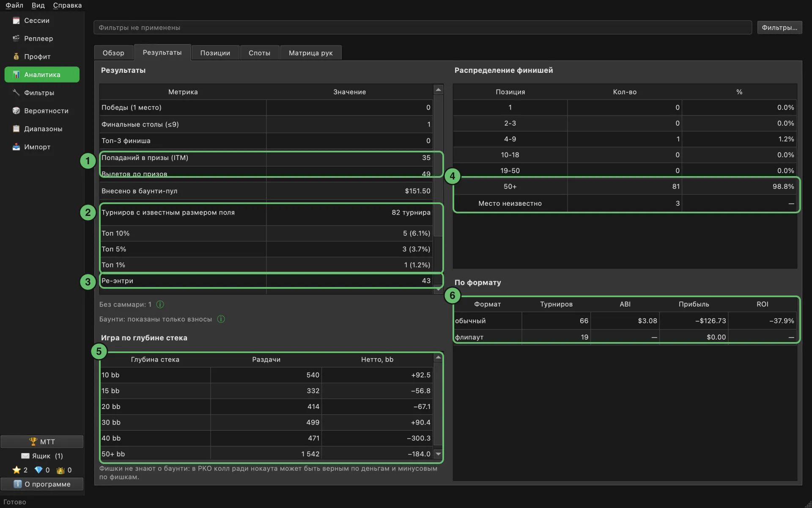
Task: Switch to the Матрица рук tab
Action: 311,53
